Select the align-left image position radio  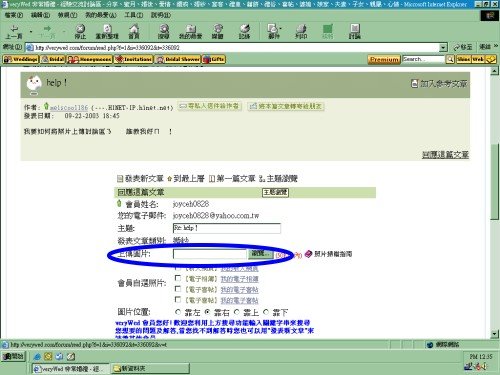178,312
